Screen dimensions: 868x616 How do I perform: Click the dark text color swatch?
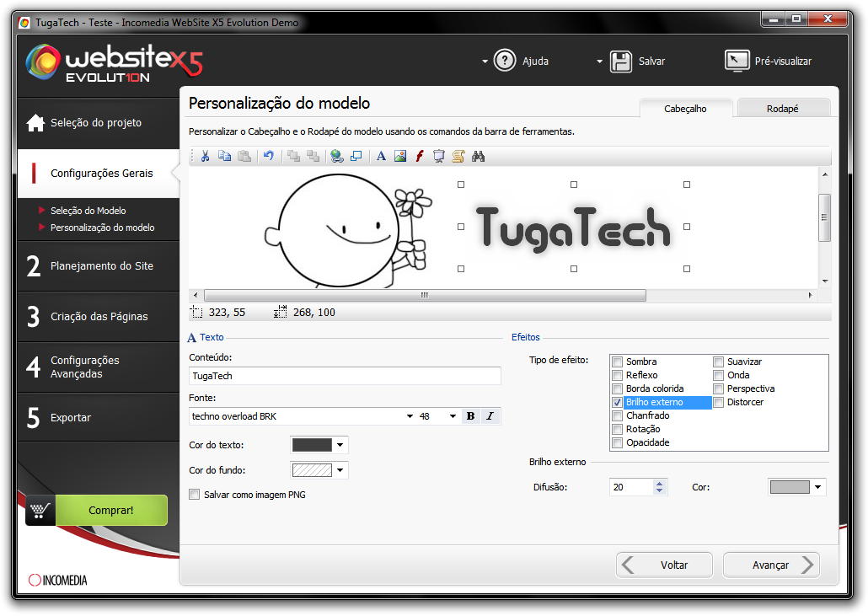point(312,445)
